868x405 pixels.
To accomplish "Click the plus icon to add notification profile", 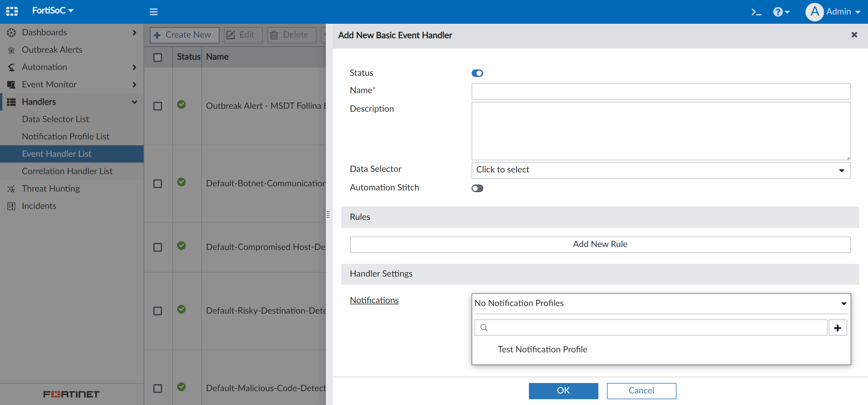I will [837, 328].
